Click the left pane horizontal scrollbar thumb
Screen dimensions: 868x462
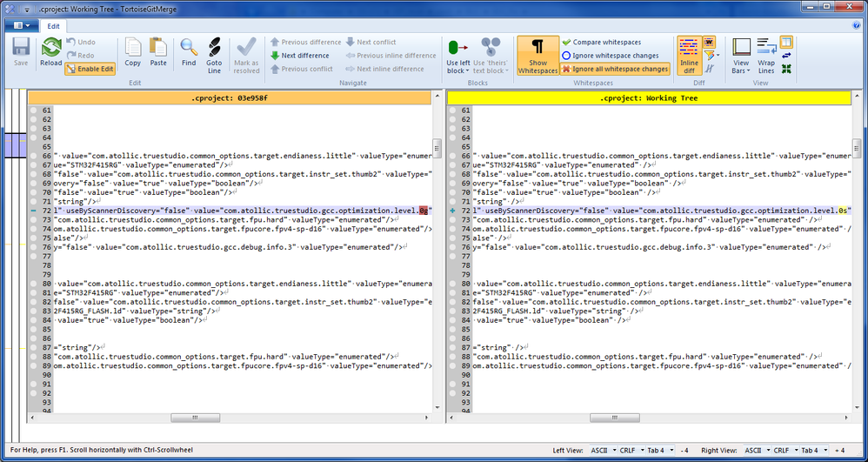pyautogui.click(x=196, y=418)
